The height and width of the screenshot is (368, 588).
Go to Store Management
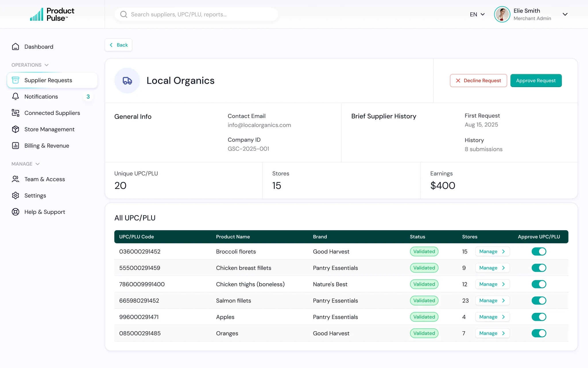52,129
